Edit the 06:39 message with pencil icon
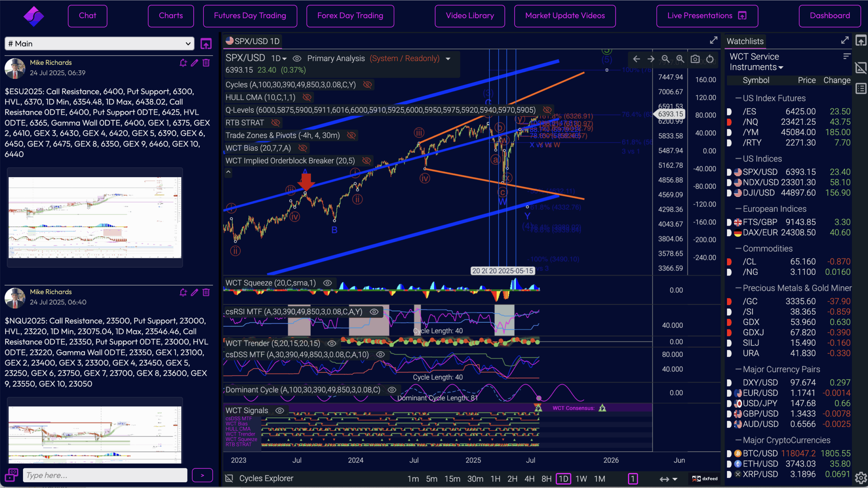868x488 pixels. point(194,63)
